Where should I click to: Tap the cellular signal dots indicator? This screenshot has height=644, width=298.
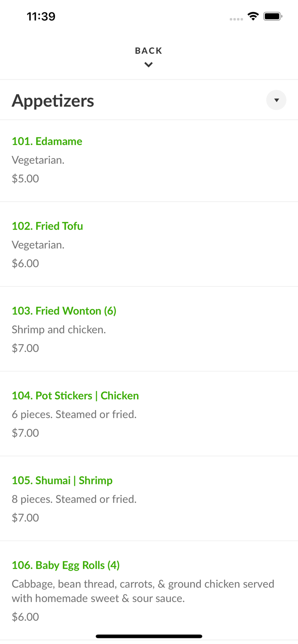coord(236,19)
